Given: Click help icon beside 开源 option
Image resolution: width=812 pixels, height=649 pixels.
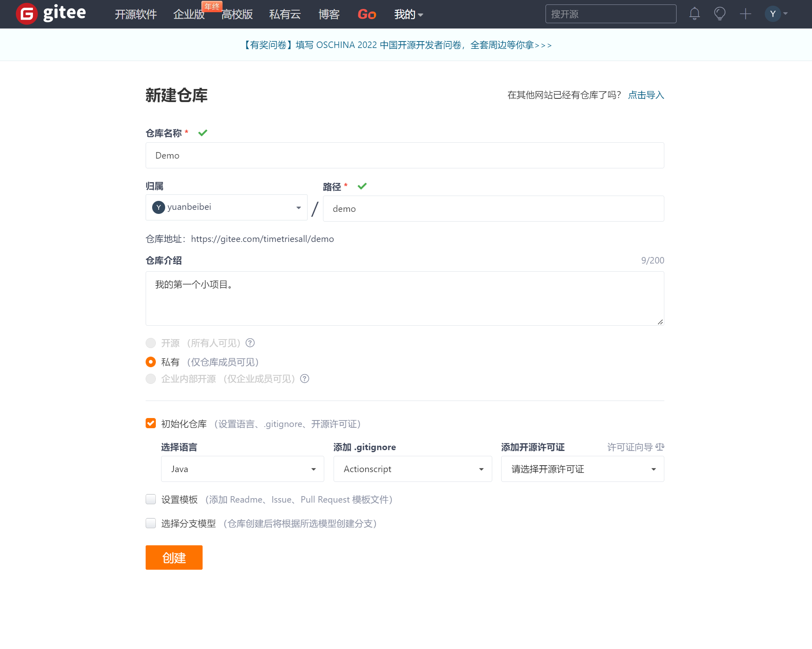Looking at the screenshot, I should (250, 343).
